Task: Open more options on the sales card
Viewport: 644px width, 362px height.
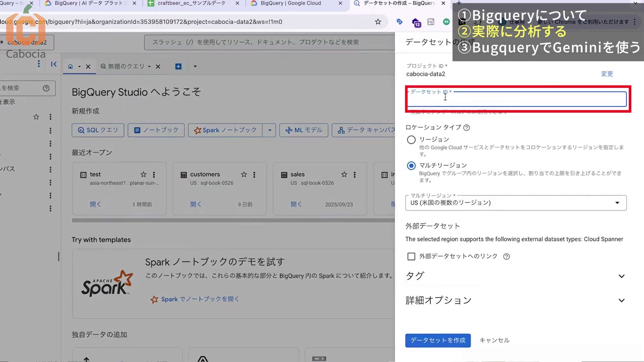Action: (x=355, y=175)
